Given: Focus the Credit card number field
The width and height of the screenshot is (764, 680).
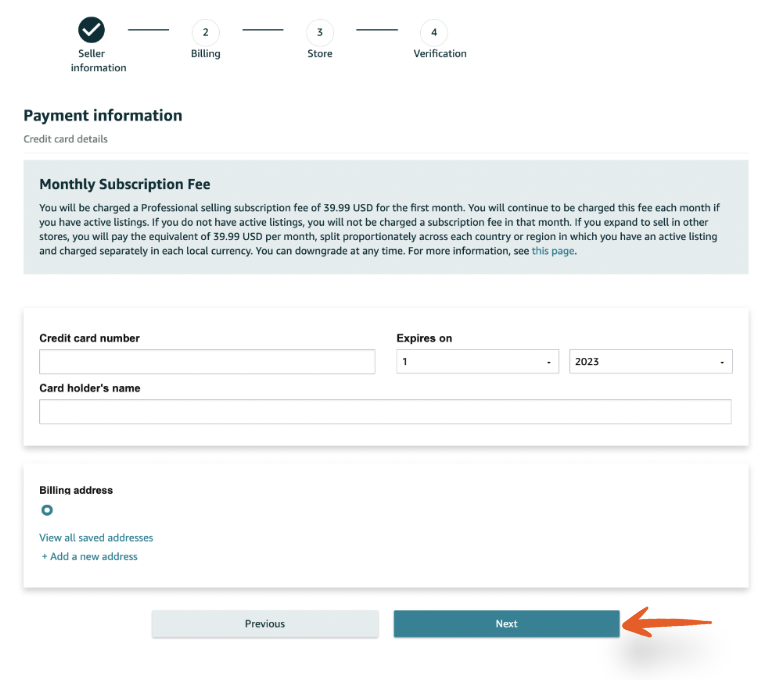Looking at the screenshot, I should (x=207, y=361).
